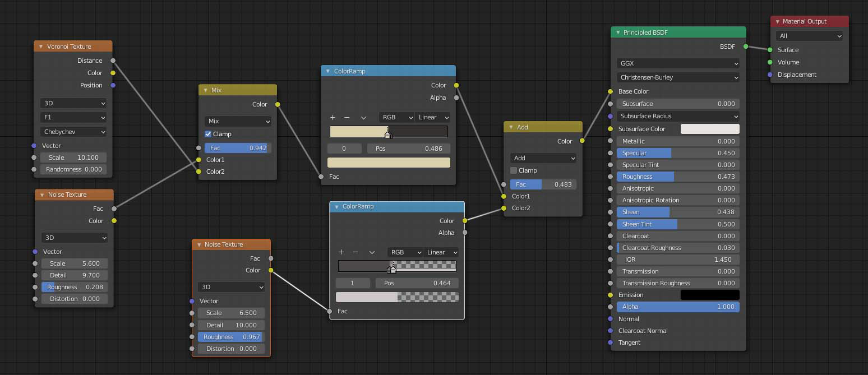Click Surface input socket on Material Output
The image size is (868, 375).
(770, 50)
